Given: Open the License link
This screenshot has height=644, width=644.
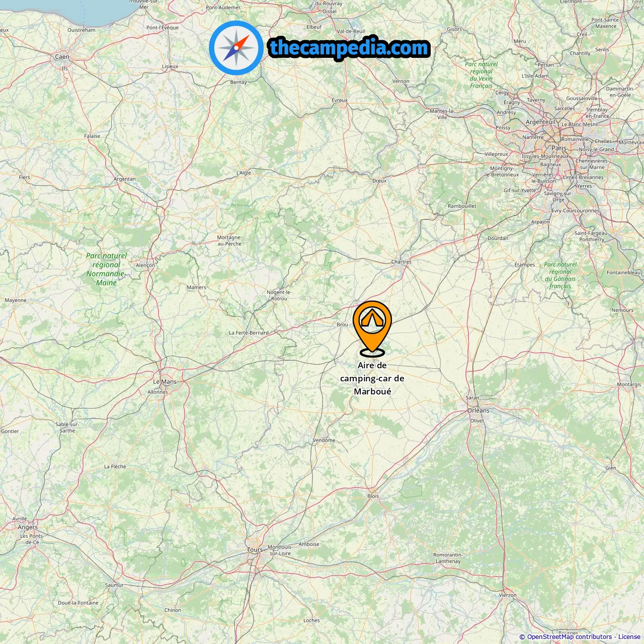Looking at the screenshot, I should [x=629, y=637].
